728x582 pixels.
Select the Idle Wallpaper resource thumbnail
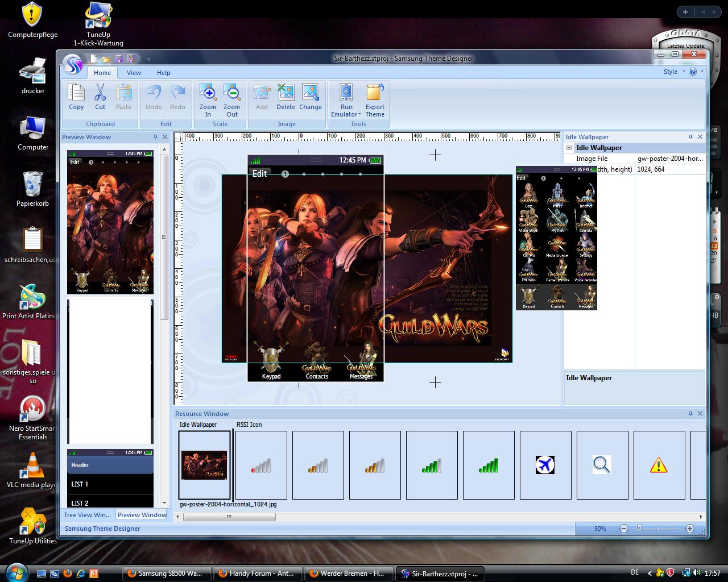click(x=204, y=465)
